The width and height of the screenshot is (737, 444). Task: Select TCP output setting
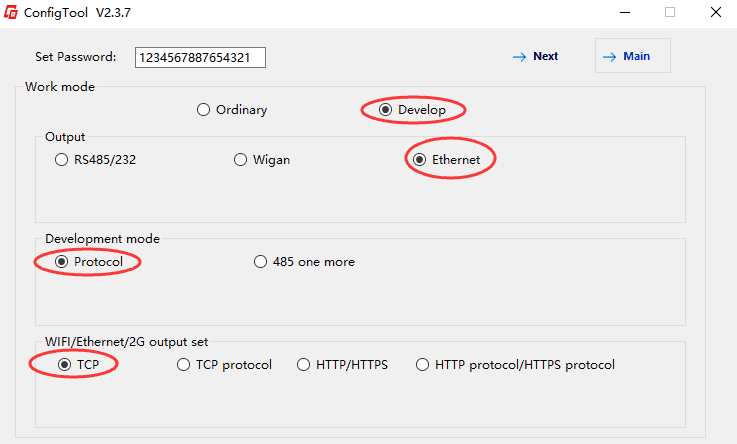(x=65, y=365)
